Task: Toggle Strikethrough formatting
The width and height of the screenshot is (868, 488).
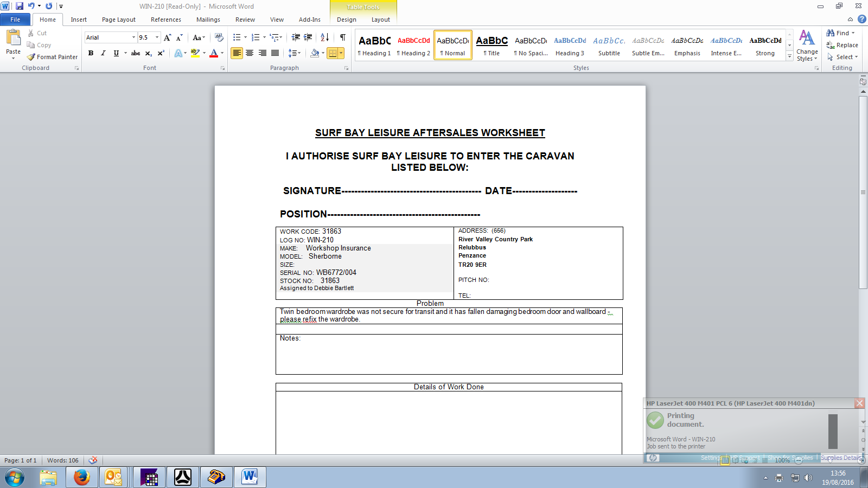Action: (x=136, y=53)
